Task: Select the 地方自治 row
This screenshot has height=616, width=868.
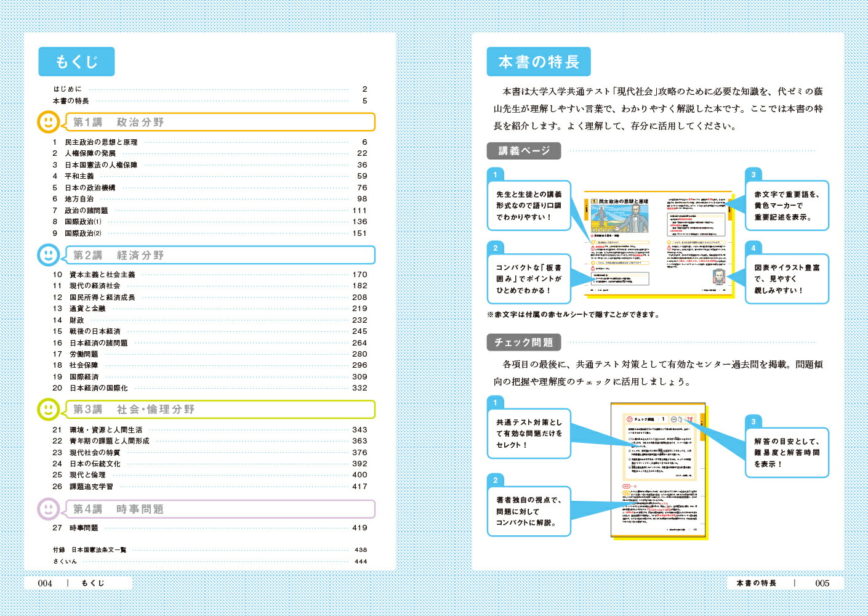Action: tap(210, 199)
